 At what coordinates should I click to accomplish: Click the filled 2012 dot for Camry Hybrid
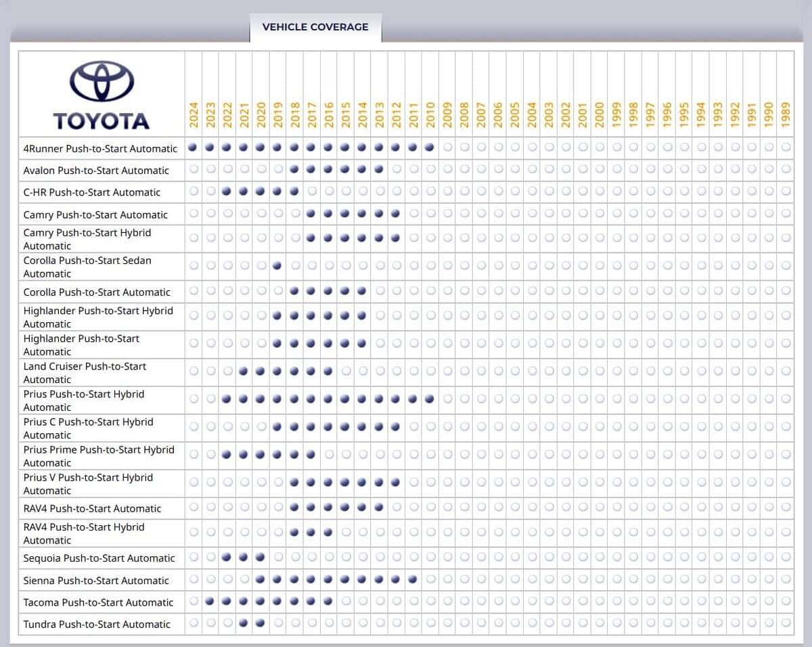click(396, 238)
